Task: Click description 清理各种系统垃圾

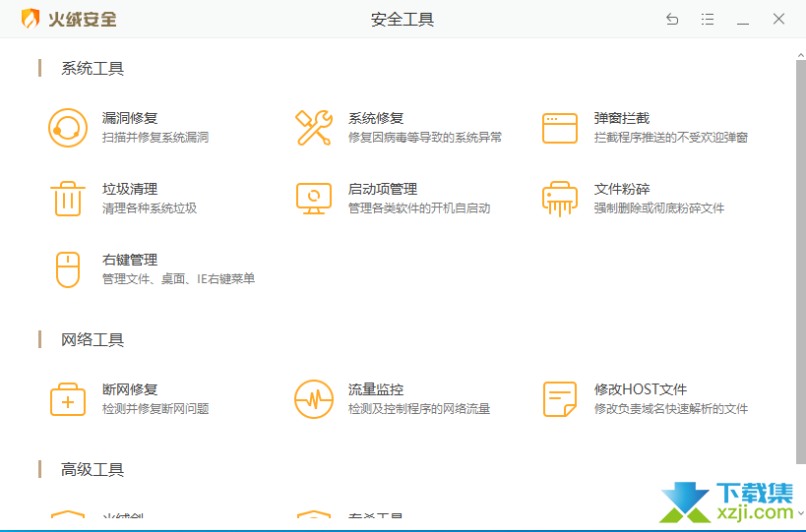Action: coord(149,207)
